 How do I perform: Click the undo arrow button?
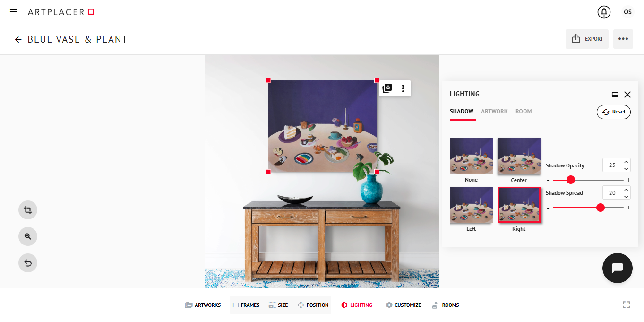pyautogui.click(x=28, y=263)
